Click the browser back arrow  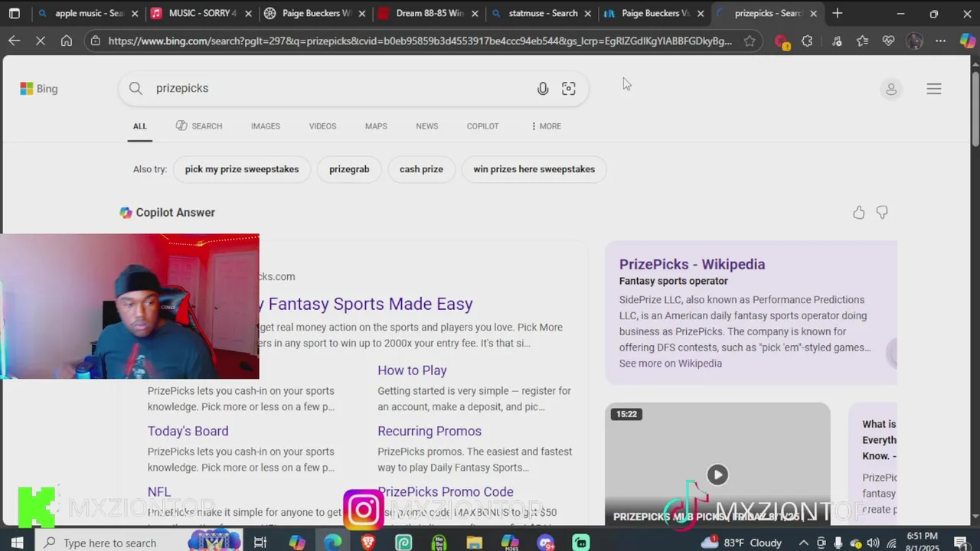(x=15, y=41)
